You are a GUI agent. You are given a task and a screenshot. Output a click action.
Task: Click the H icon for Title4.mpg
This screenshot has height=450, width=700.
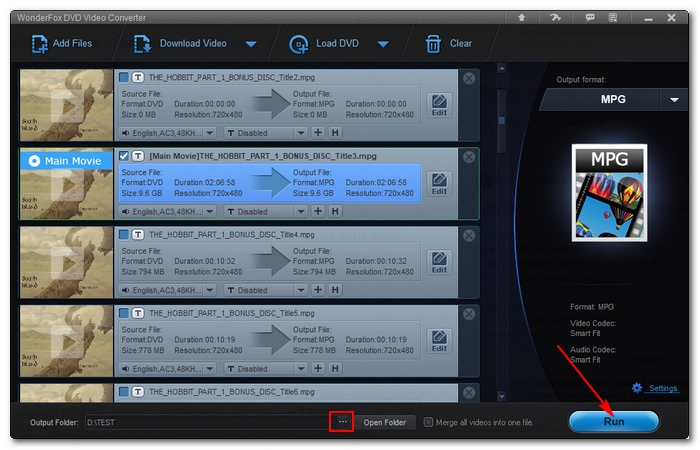point(335,290)
